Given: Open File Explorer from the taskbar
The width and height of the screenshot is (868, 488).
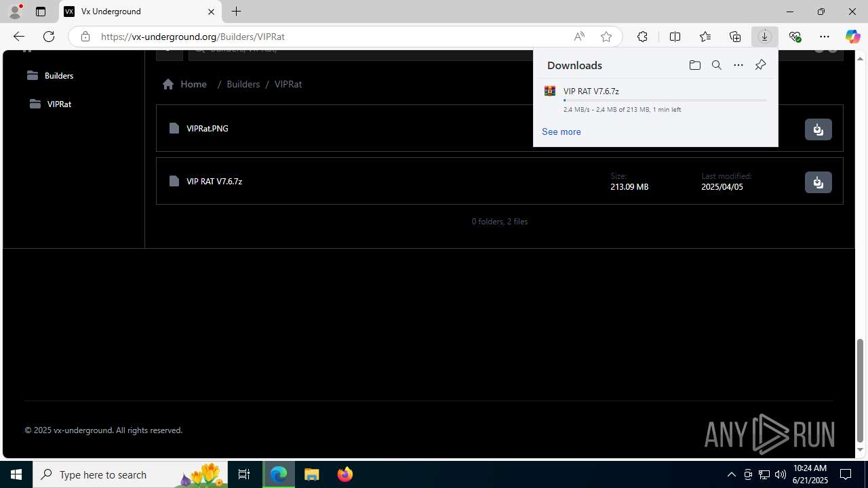Looking at the screenshot, I should [312, 474].
